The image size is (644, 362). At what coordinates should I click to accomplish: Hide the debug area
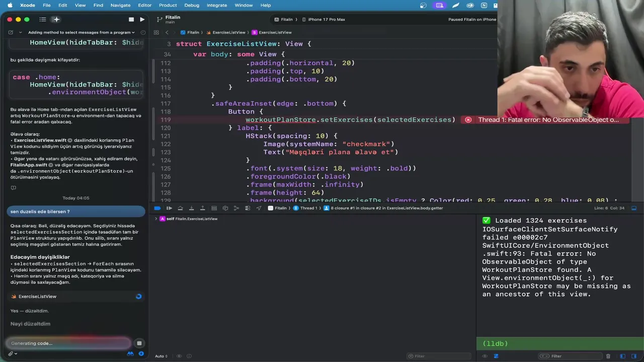[634, 208]
